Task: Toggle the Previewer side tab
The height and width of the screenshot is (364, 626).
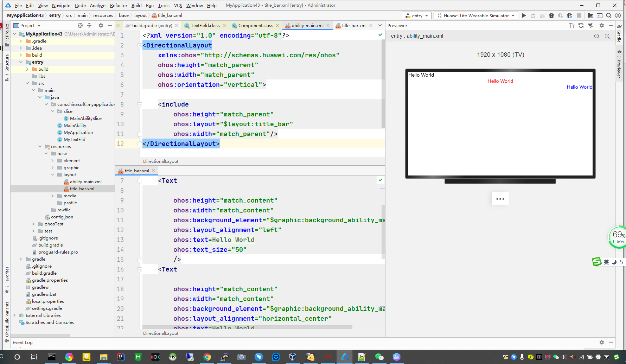Action: (x=619, y=64)
